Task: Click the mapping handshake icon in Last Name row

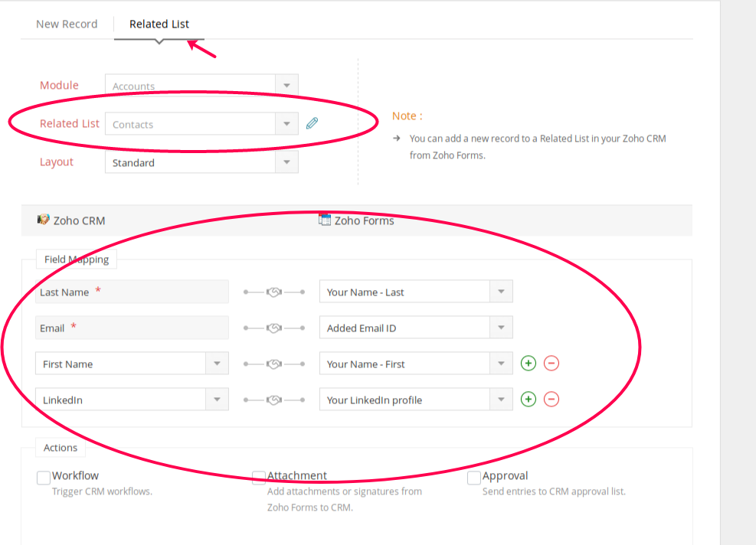Action: pos(274,292)
